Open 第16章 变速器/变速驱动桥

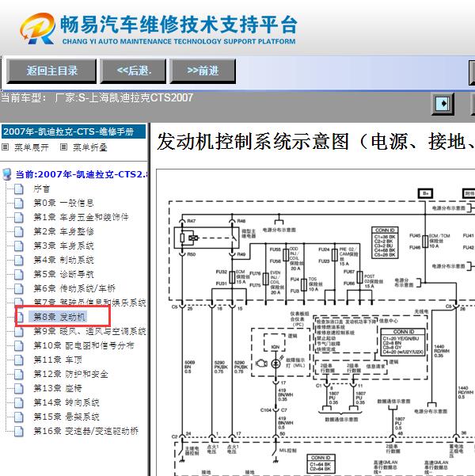tap(85, 431)
